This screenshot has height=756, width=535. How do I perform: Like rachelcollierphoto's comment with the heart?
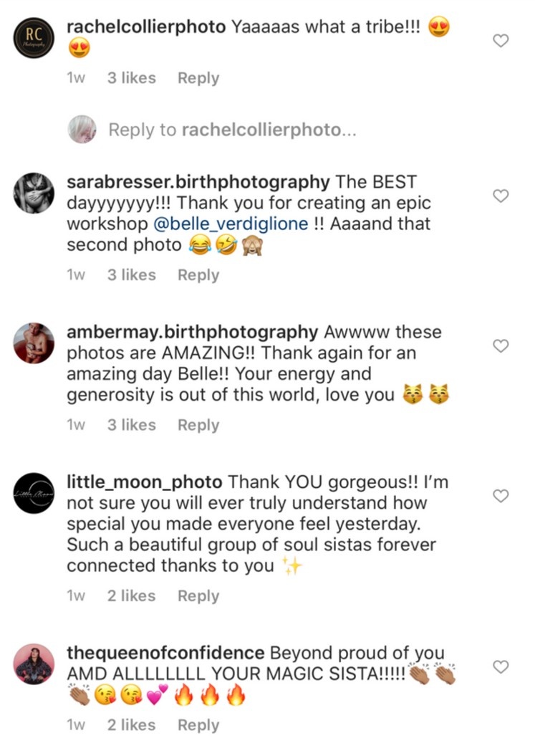tap(501, 41)
